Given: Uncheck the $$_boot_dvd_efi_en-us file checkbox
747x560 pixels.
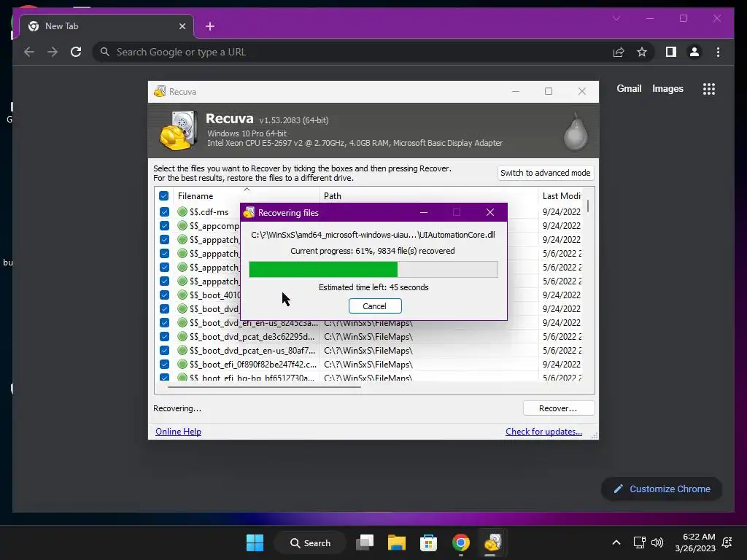Looking at the screenshot, I should pyautogui.click(x=164, y=322).
